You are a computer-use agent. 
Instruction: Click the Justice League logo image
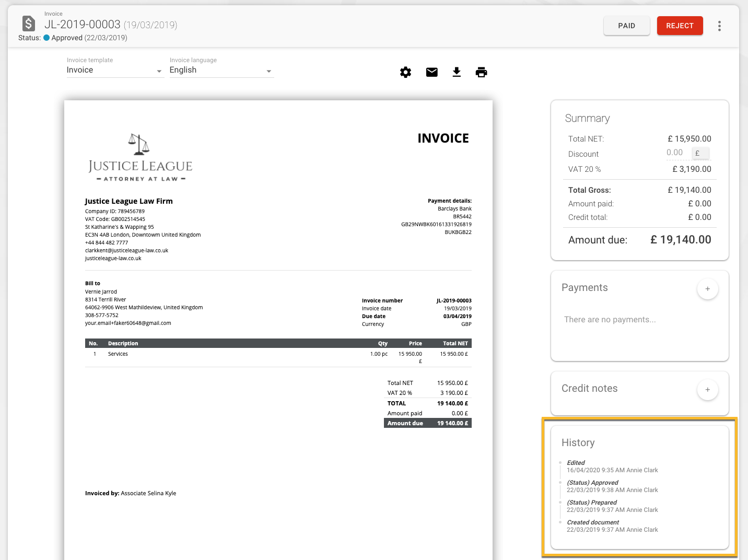(x=141, y=157)
